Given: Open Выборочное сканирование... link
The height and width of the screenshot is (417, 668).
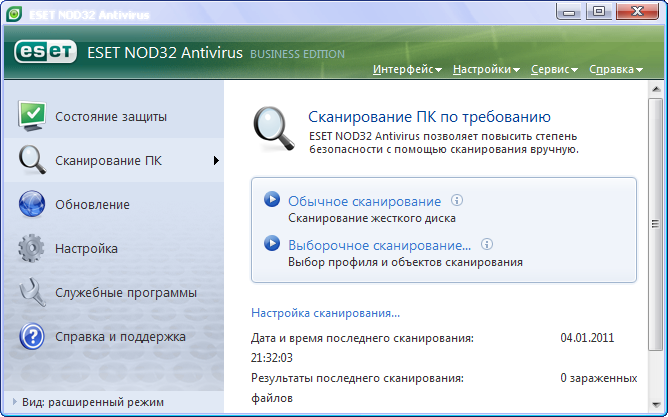Looking at the screenshot, I should [380, 245].
